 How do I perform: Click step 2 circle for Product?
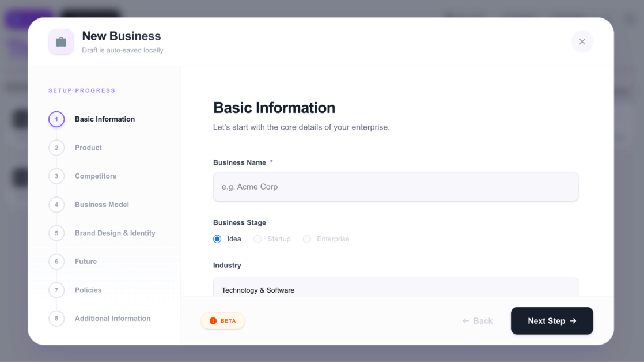pyautogui.click(x=56, y=148)
